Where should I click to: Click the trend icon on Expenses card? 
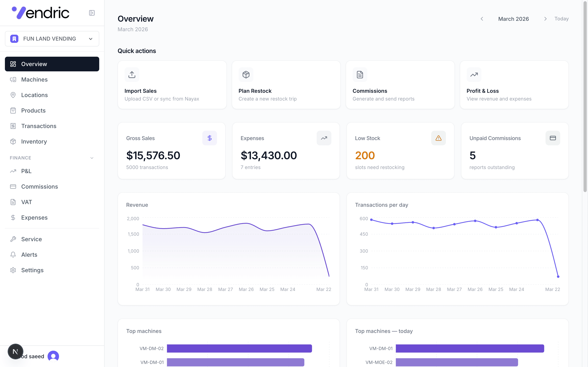click(324, 138)
